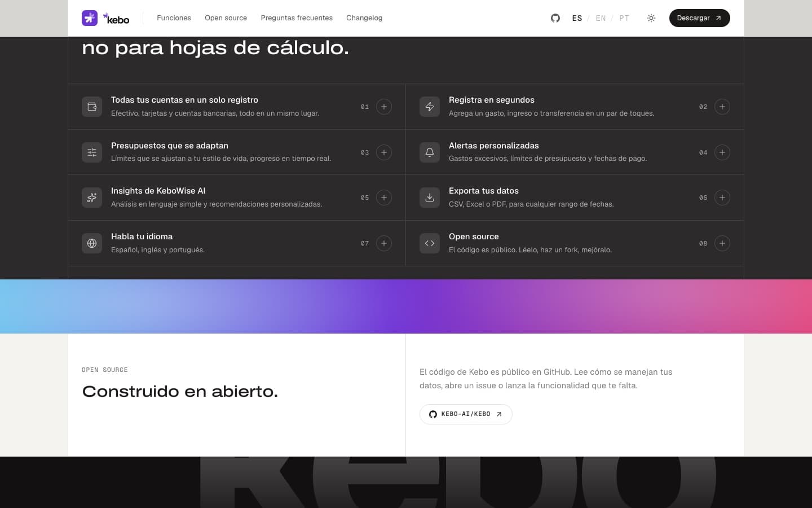Click the 'Alertas personalizadas' title
The image size is (812, 508).
pos(493,146)
